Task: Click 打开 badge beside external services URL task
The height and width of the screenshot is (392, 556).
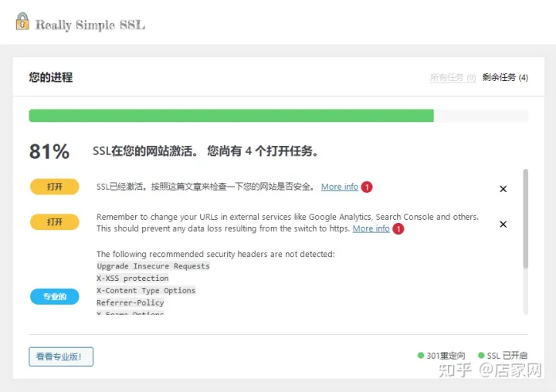Action: [x=55, y=222]
